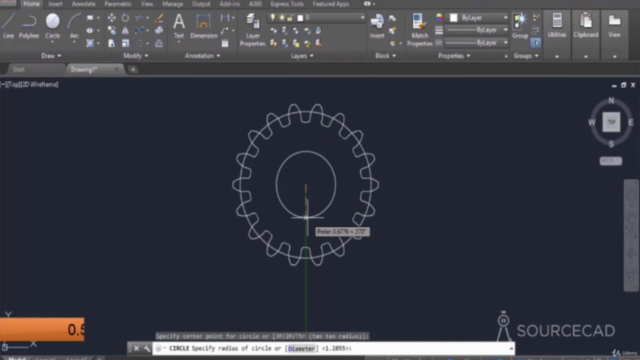
Task: Open the layer name dropdown list
Action: (x=362, y=18)
